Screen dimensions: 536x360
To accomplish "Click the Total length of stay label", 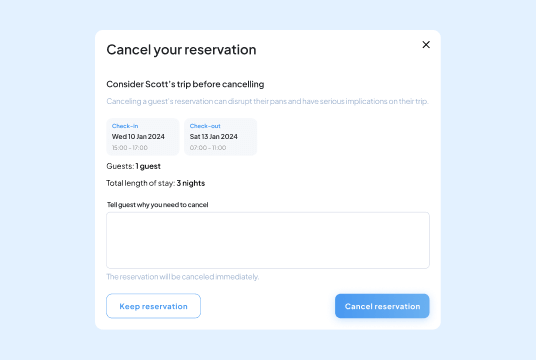I will [x=140, y=183].
